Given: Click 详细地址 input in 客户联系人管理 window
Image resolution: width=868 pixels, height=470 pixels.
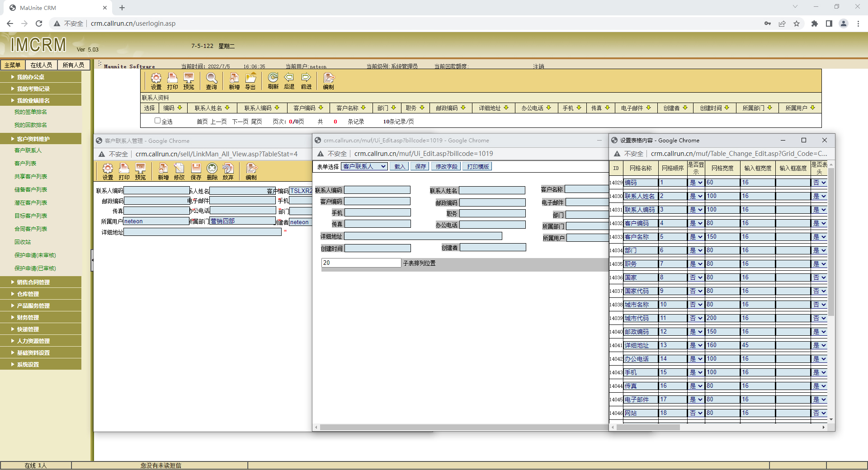Looking at the screenshot, I should [203, 232].
